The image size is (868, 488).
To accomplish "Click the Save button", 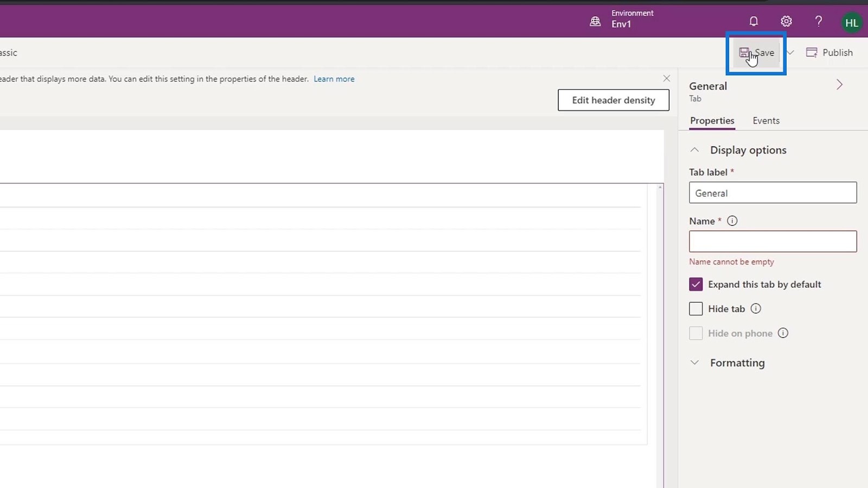I will [x=756, y=53].
